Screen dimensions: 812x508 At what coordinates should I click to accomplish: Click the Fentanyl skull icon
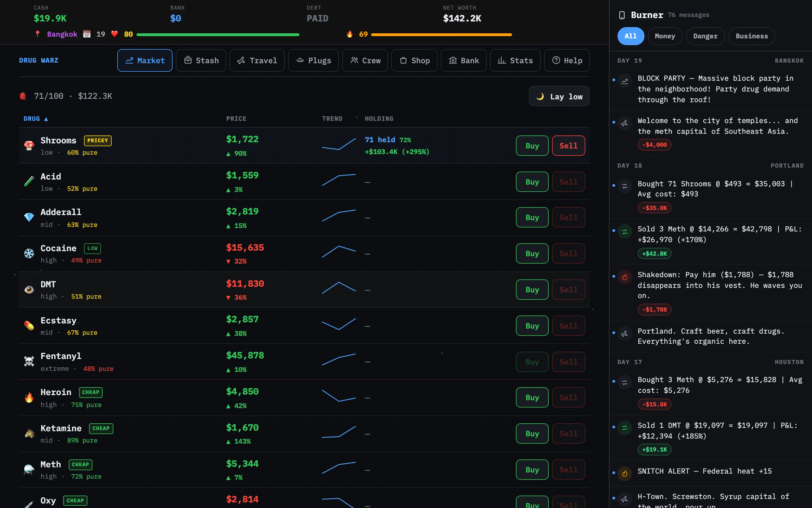(x=29, y=362)
